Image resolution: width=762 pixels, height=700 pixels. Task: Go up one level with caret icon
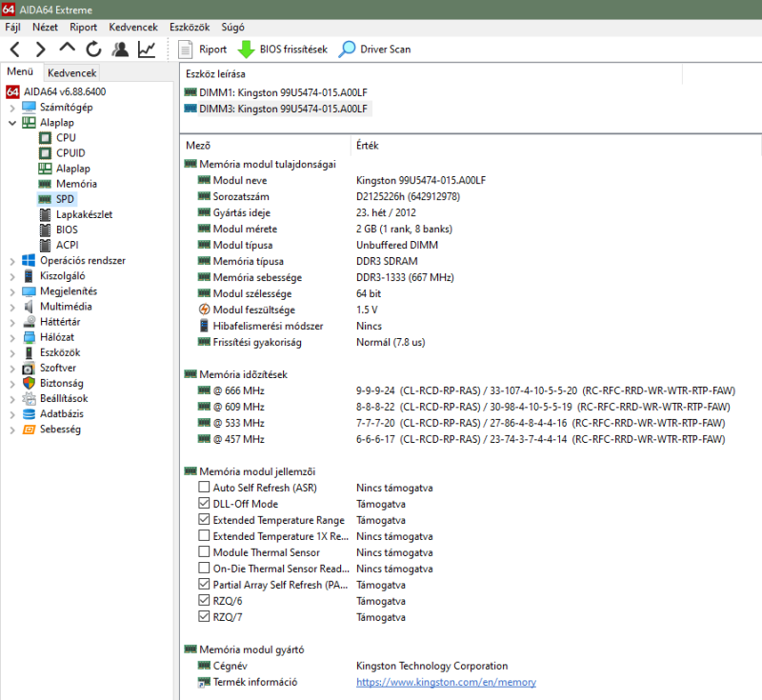pos(67,48)
